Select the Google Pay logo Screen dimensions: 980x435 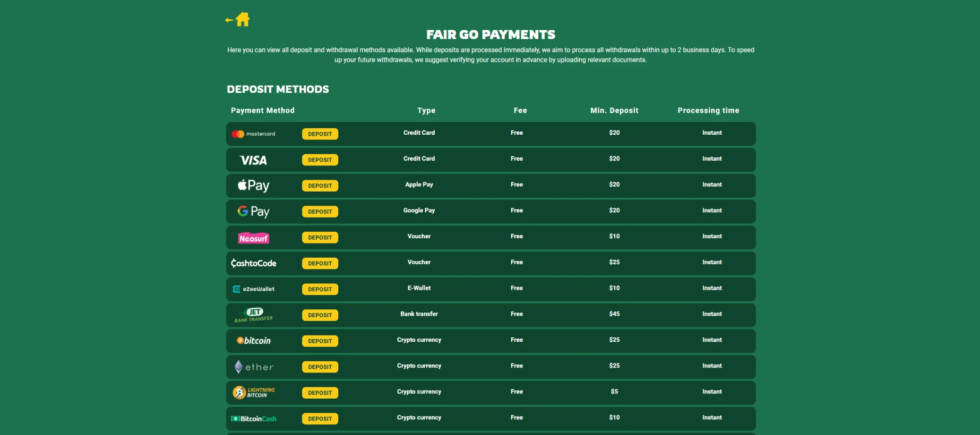coord(253,211)
